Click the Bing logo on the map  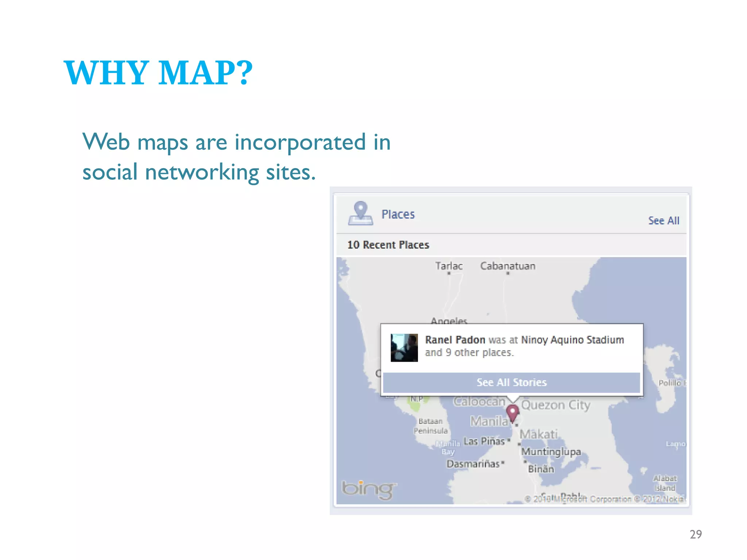point(368,490)
